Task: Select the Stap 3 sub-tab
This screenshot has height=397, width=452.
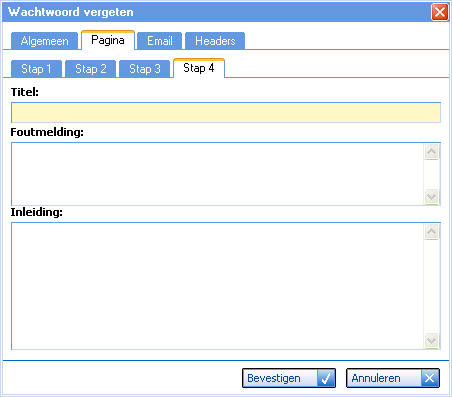Action: point(145,69)
